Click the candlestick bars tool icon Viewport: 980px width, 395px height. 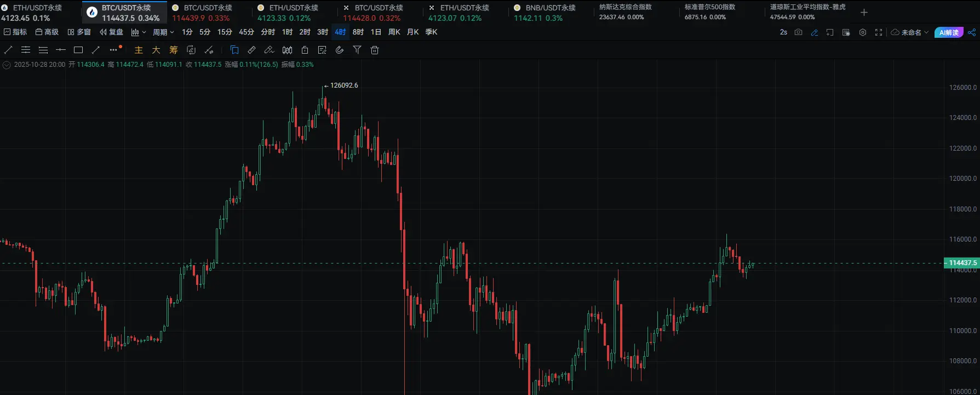(287, 50)
